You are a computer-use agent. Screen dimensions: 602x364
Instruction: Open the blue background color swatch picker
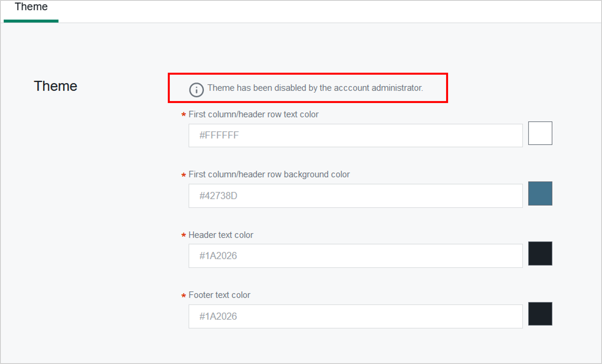point(540,194)
